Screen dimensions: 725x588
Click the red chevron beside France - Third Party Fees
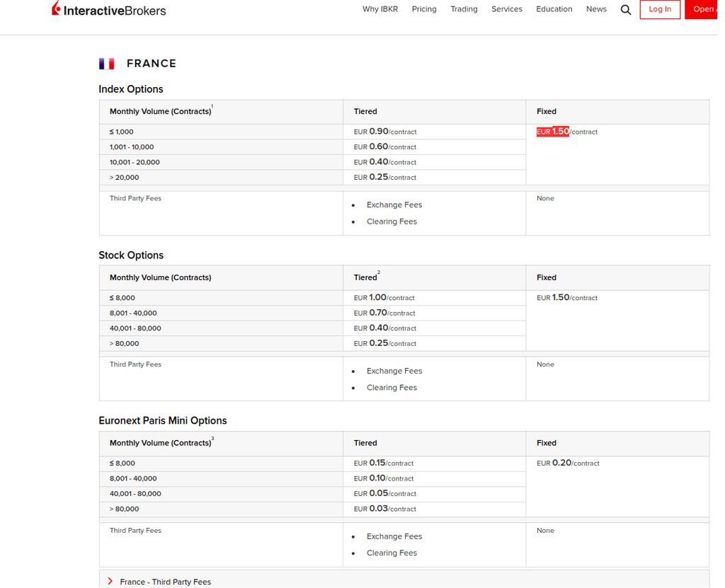point(110,581)
